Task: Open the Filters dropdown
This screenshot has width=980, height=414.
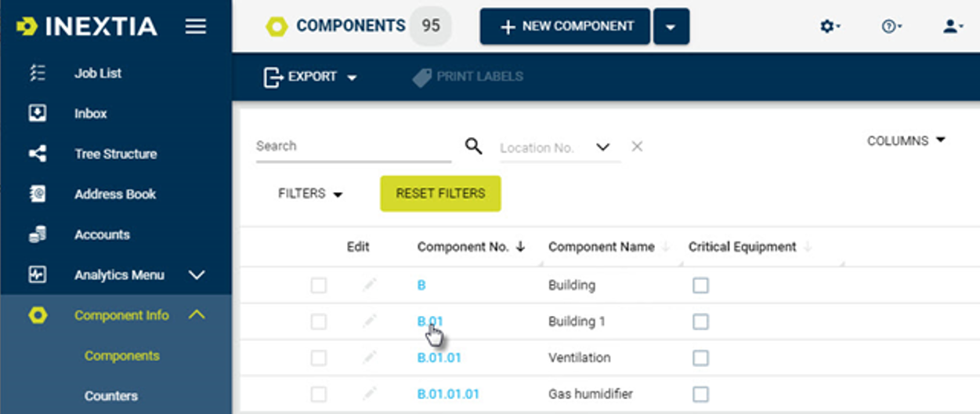Action: click(310, 194)
